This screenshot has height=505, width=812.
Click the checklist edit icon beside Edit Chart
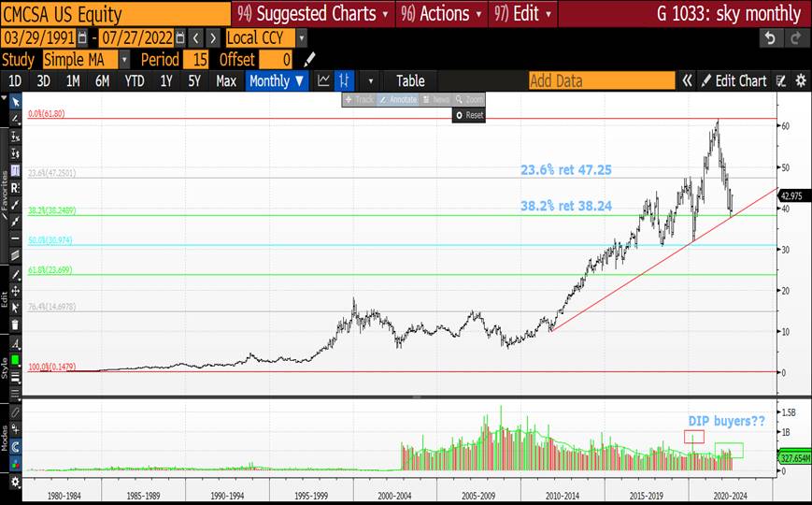(x=781, y=80)
